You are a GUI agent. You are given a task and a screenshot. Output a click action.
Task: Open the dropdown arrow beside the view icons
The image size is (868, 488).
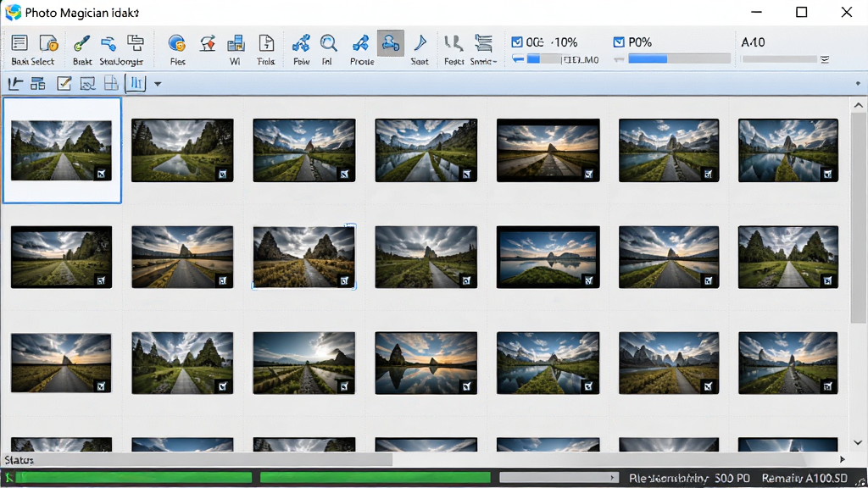(157, 84)
